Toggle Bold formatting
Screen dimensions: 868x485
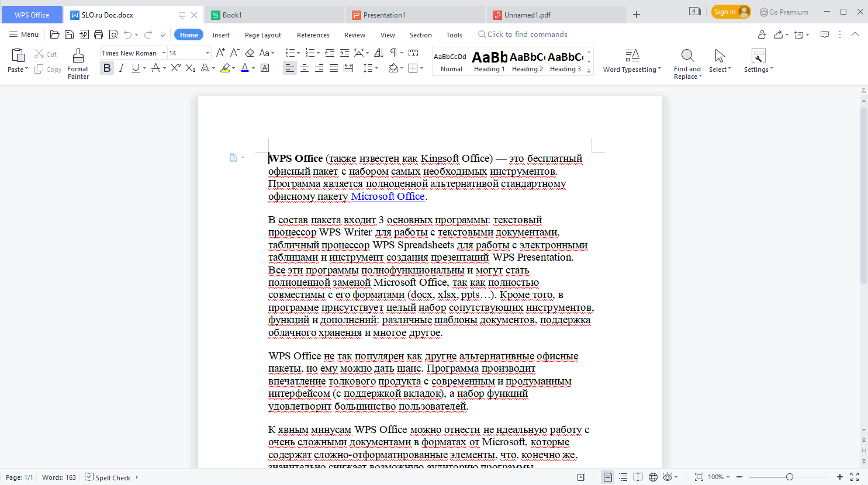(x=107, y=68)
